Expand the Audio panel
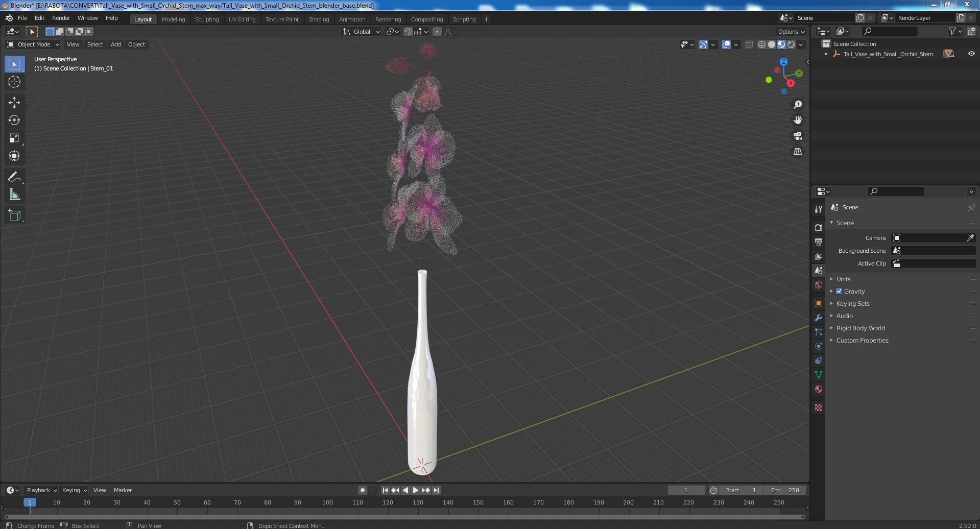 click(844, 316)
